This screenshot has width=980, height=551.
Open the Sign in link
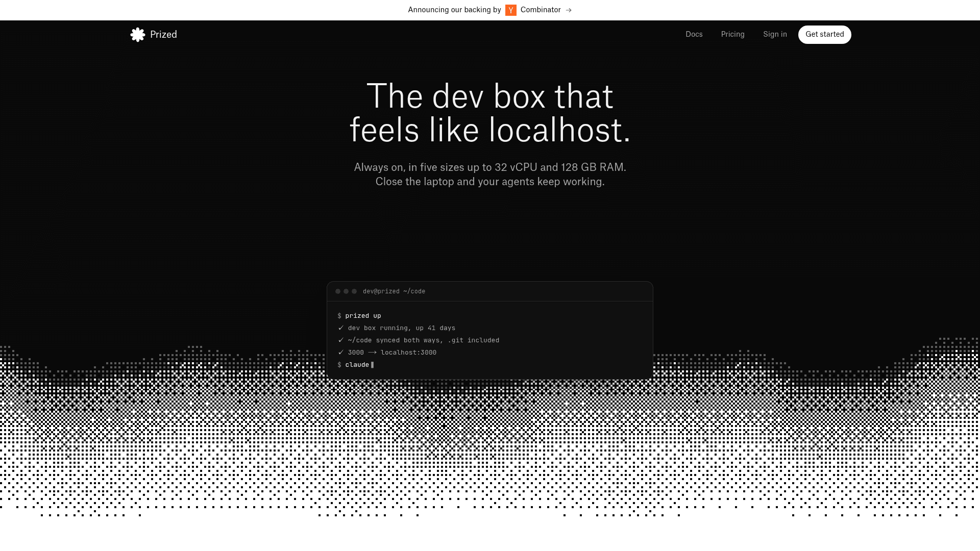pyautogui.click(x=775, y=34)
